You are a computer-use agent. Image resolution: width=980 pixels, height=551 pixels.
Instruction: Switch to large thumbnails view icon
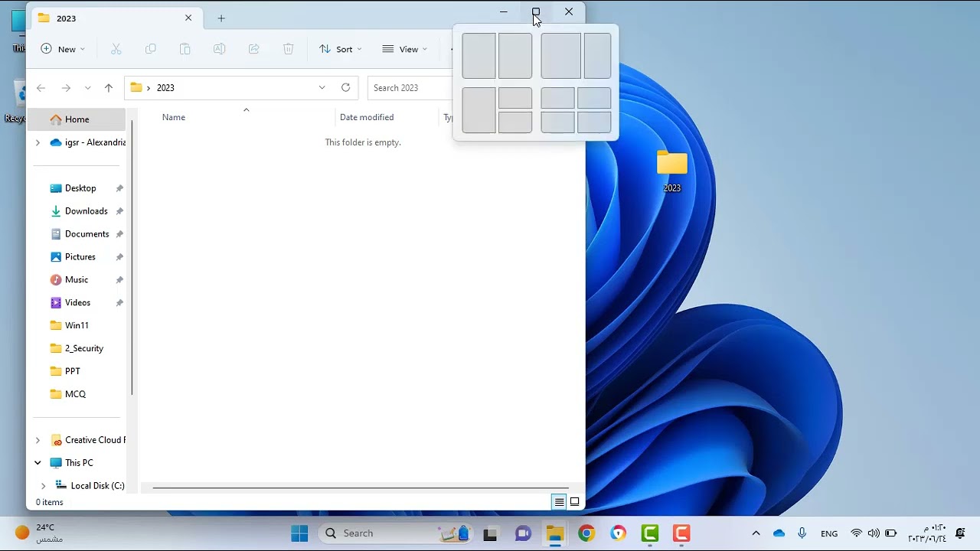coord(575,502)
